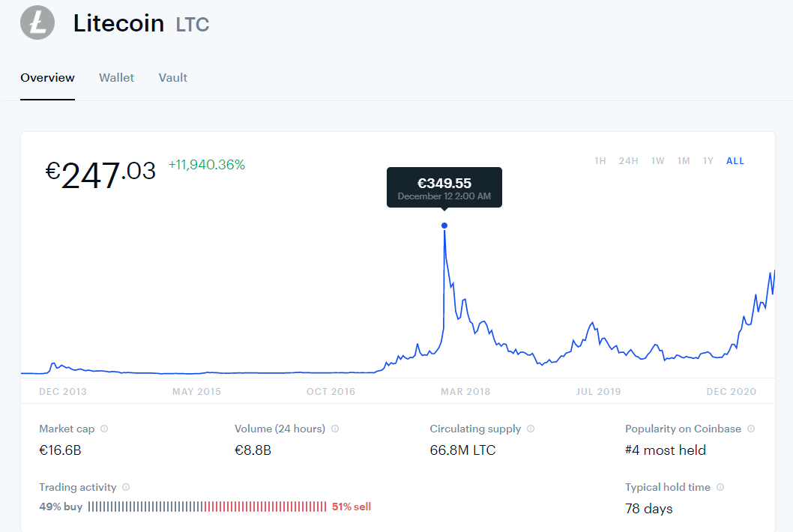Screen dimensions: 793x532
Task: Open the Popularity on Coinbase info icon
Action: pyautogui.click(x=751, y=429)
